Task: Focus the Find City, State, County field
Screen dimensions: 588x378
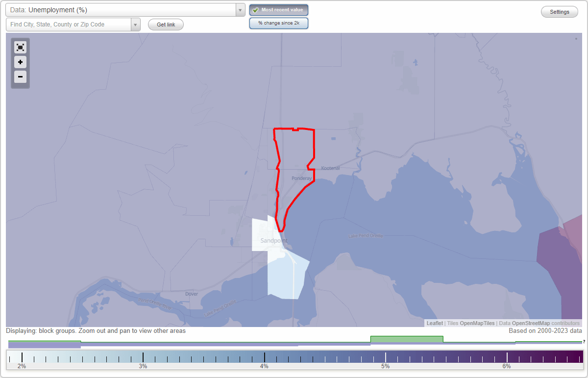Action: [69, 25]
